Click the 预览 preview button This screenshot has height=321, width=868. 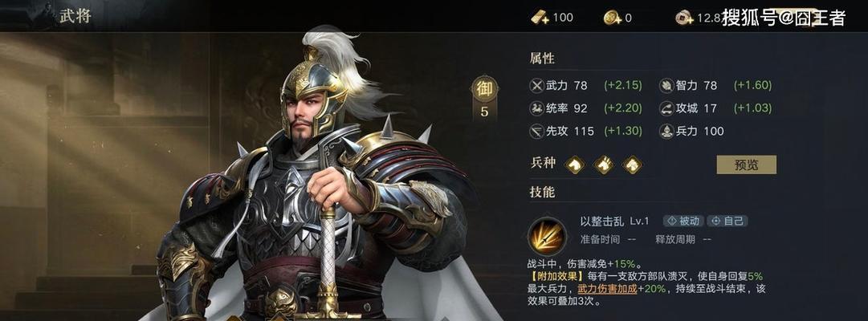point(746,165)
